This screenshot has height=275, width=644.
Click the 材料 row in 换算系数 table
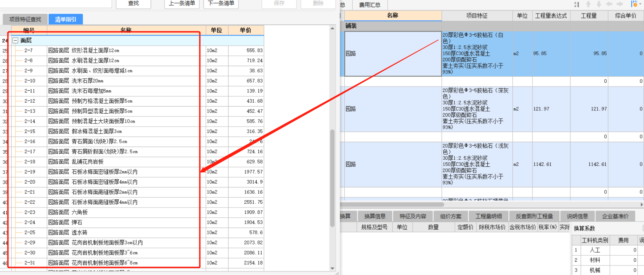coord(608,260)
